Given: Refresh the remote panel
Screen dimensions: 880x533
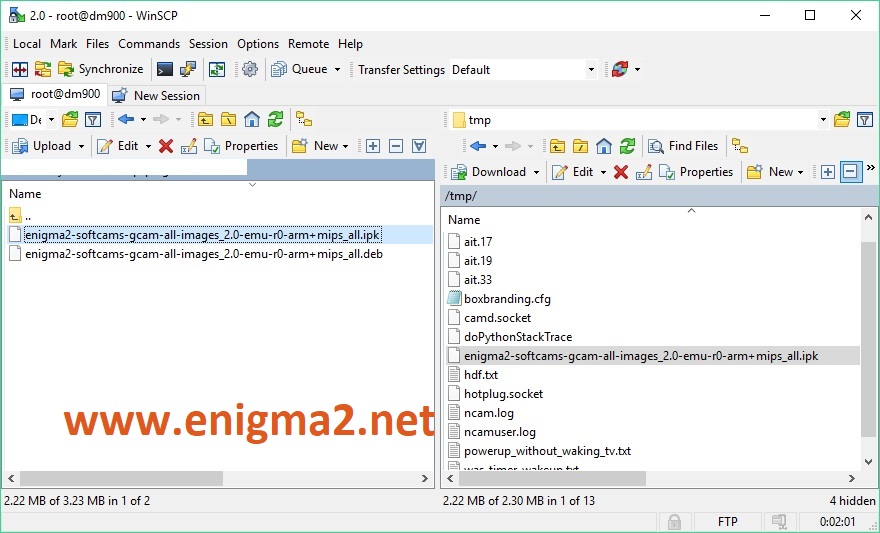Looking at the screenshot, I should point(627,146).
